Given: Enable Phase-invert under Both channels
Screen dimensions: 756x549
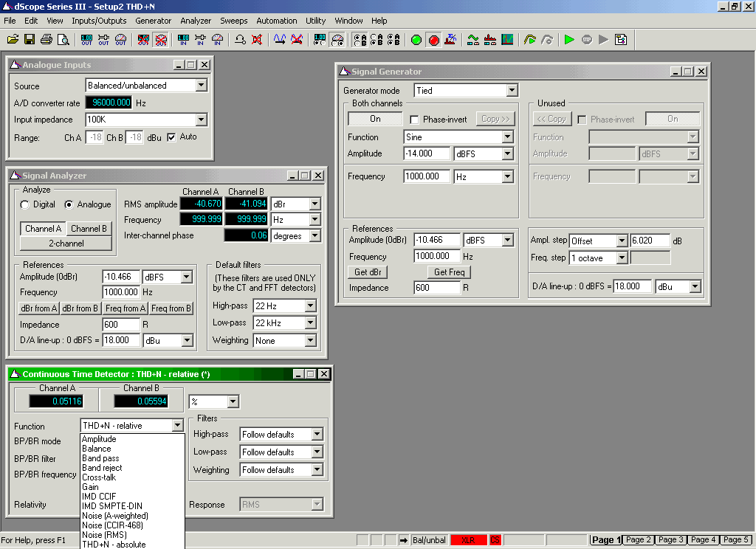Looking at the screenshot, I should click(x=414, y=120).
